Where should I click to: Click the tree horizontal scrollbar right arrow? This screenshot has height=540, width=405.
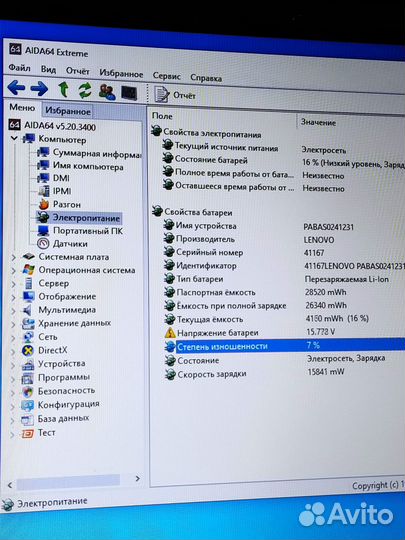(x=137, y=478)
